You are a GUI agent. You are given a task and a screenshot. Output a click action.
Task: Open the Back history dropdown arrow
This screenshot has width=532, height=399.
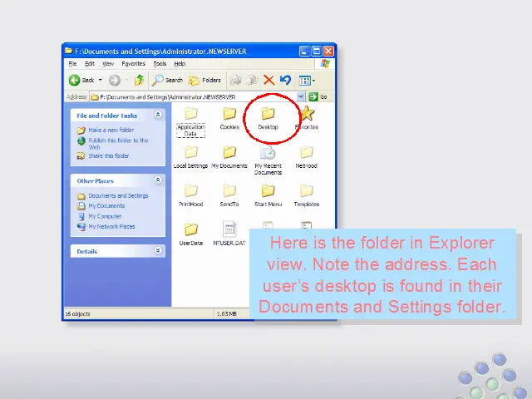[x=101, y=80]
